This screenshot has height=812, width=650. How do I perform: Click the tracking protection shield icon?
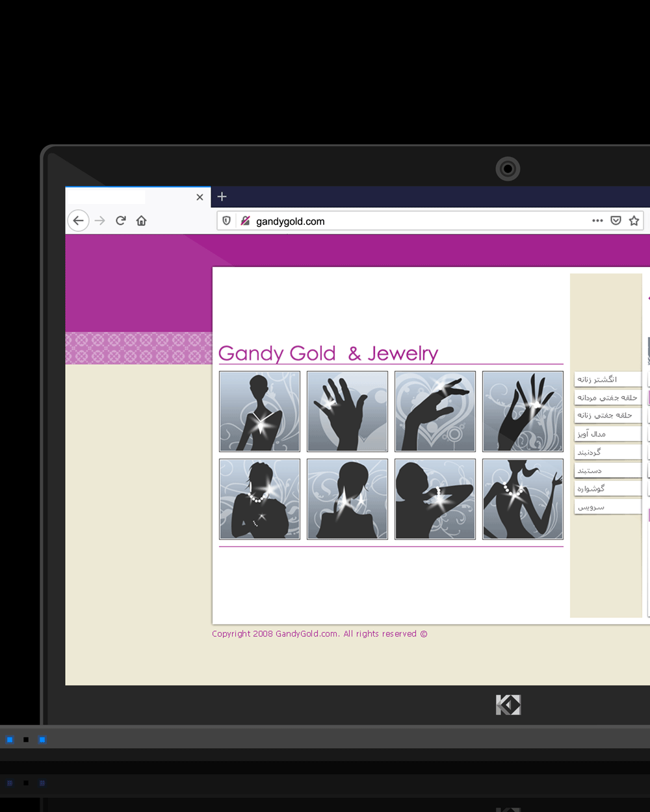tap(226, 221)
